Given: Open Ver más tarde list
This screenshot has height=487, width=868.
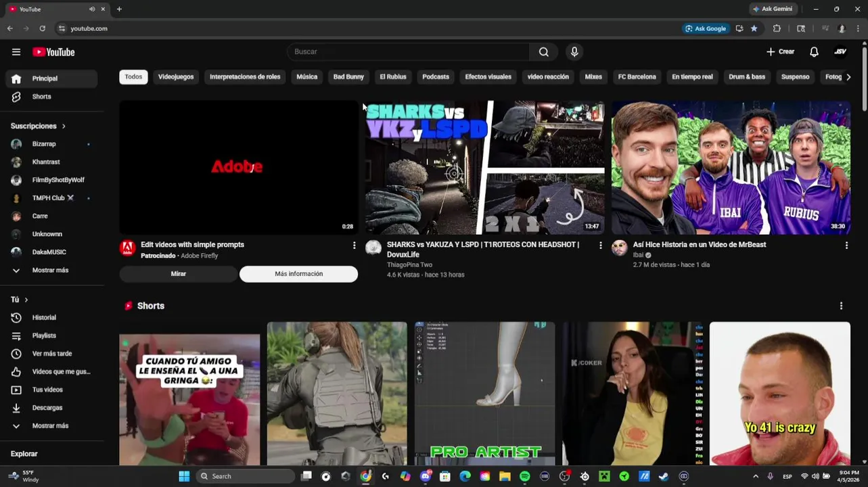Looking at the screenshot, I should click(51, 354).
